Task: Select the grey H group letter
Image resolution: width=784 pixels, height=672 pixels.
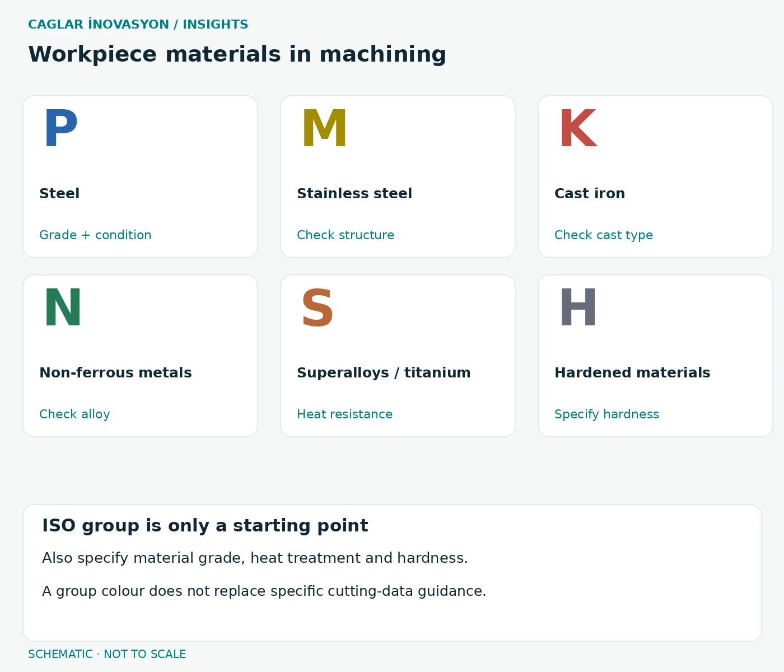Action: click(578, 308)
